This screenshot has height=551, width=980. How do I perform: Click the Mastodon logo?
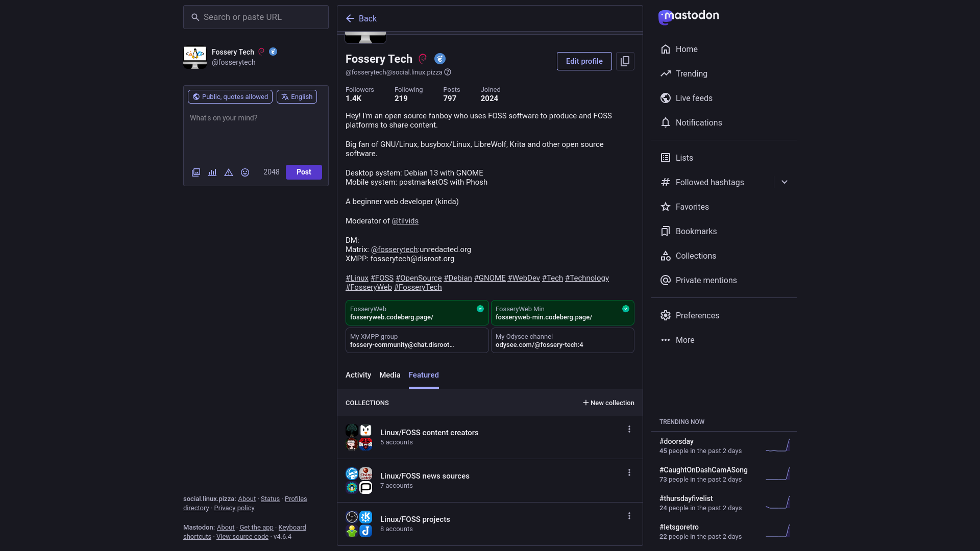[689, 17]
